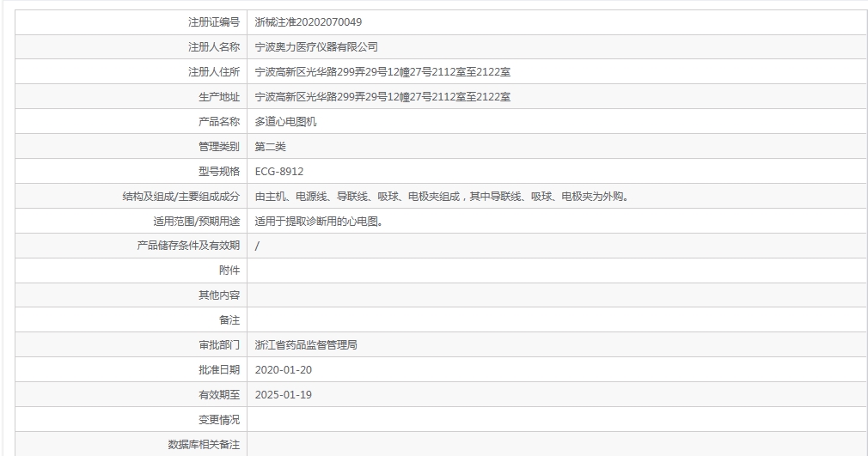
Task: Click the 适用范围/预期用途 label
Action: click(x=197, y=222)
